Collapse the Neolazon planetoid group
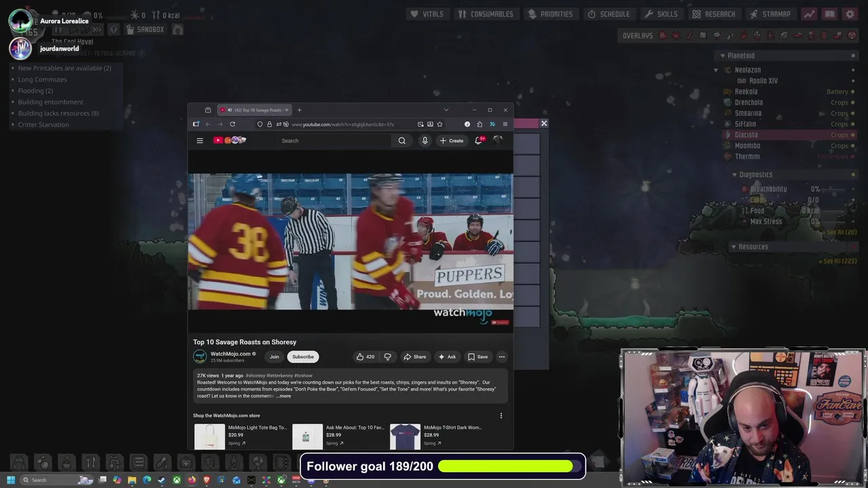This screenshot has width=868, height=488. [x=716, y=70]
